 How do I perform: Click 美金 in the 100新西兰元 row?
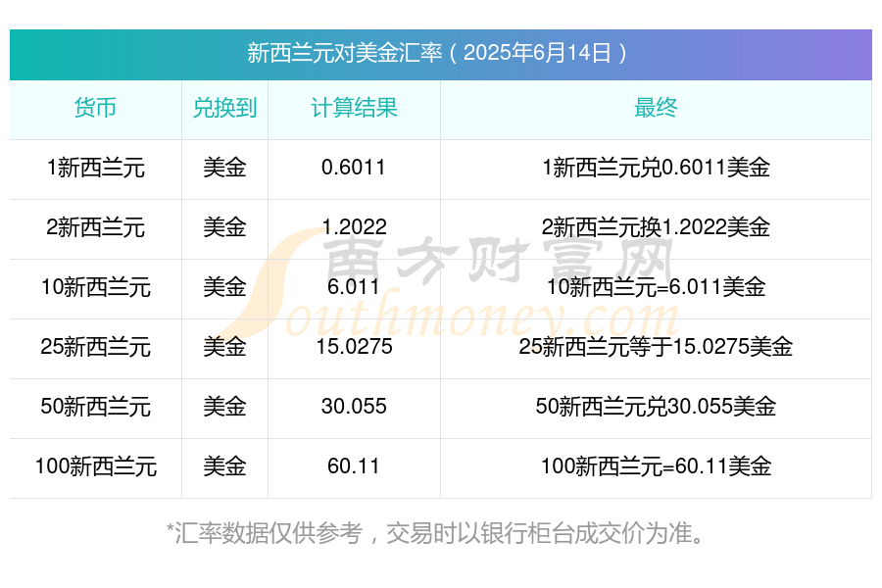pos(224,466)
